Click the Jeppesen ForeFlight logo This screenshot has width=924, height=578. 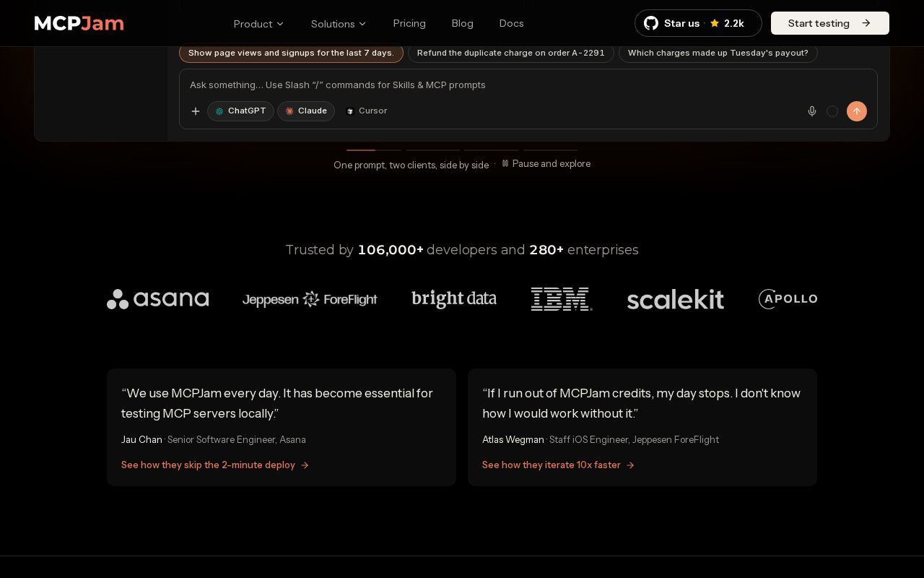(x=310, y=299)
